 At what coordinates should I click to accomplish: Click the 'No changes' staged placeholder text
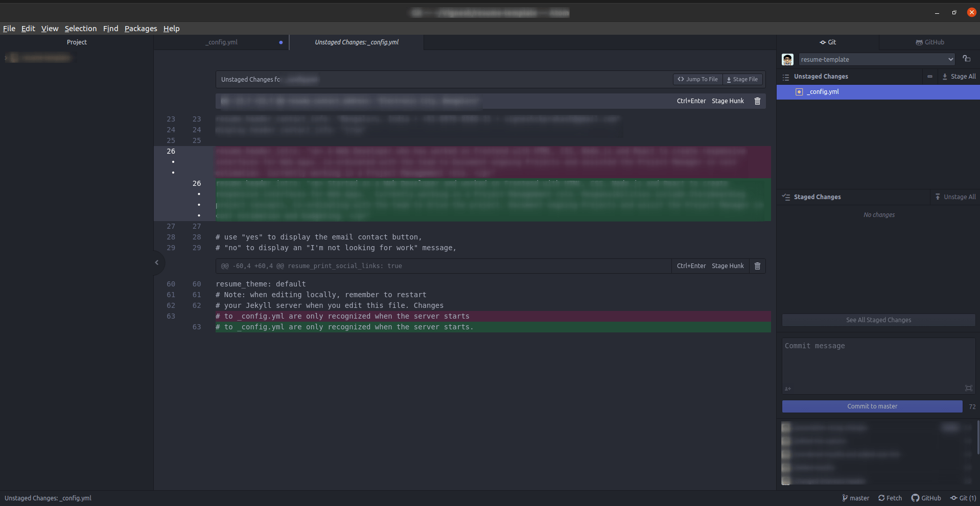pos(879,215)
